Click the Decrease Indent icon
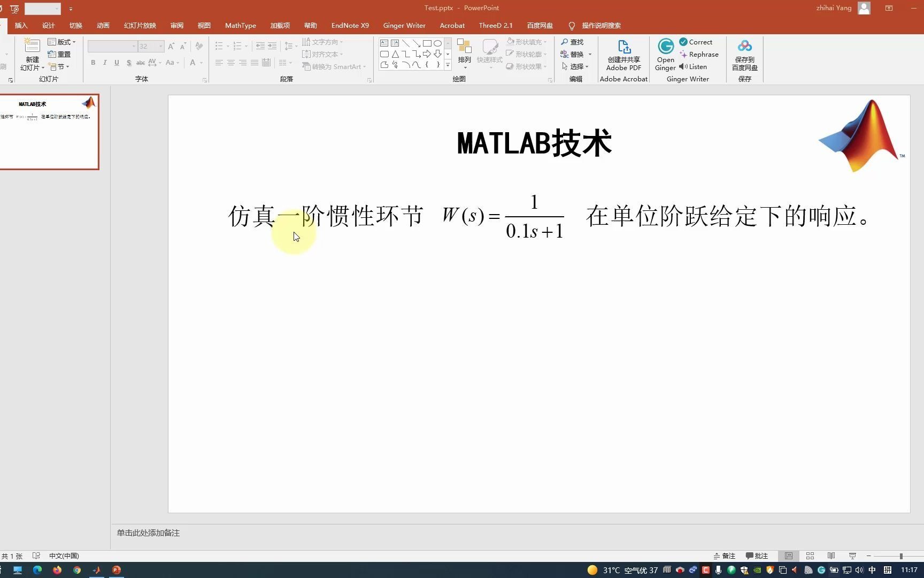924x578 pixels. point(260,46)
